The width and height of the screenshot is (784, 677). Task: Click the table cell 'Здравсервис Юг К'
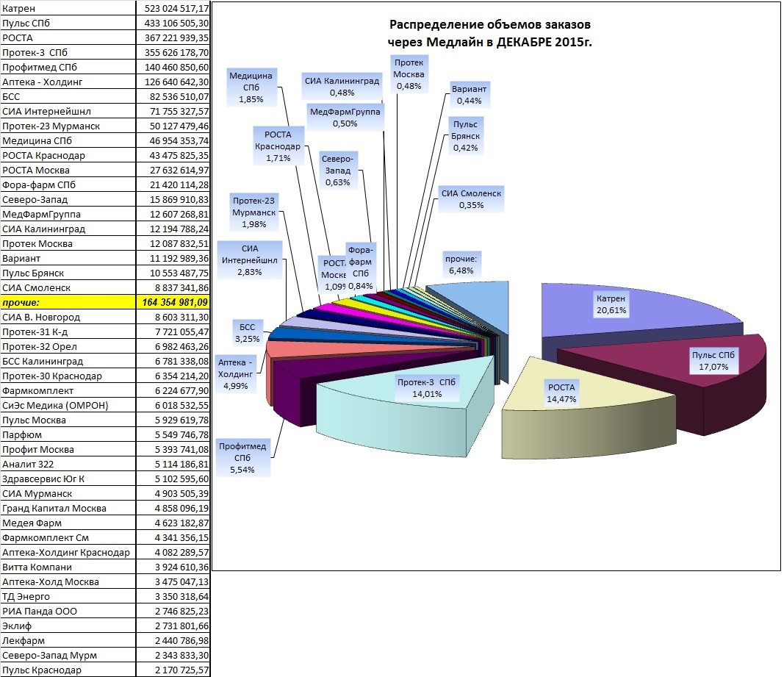68,479
